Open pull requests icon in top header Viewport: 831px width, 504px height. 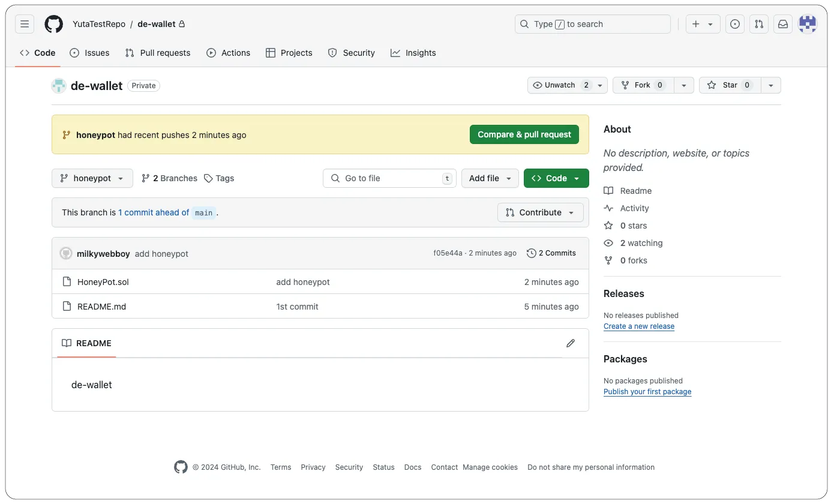pyautogui.click(x=759, y=24)
